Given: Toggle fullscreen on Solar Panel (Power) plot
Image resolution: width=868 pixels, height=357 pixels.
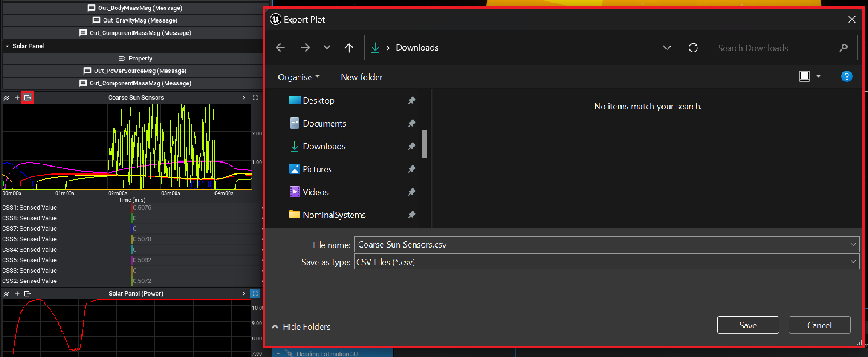Looking at the screenshot, I should coord(255,294).
